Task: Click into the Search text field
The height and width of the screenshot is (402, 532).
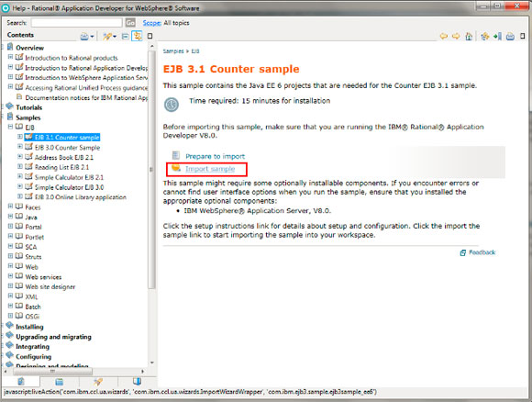Action: click(x=77, y=23)
